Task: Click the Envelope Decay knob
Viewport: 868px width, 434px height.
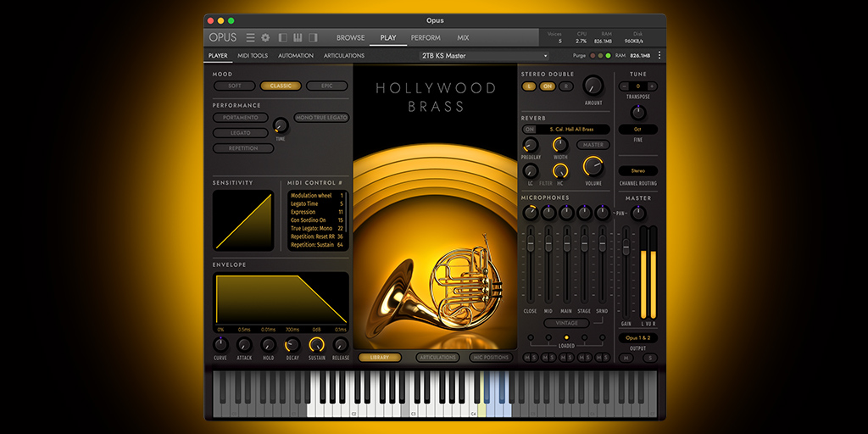Action: coord(292,345)
